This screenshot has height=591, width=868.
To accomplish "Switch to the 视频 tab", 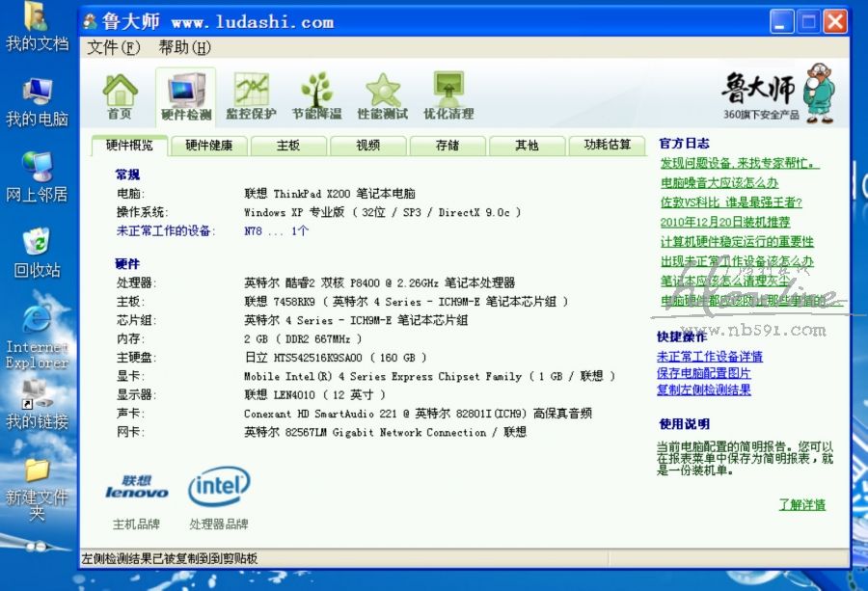I will tap(368, 146).
